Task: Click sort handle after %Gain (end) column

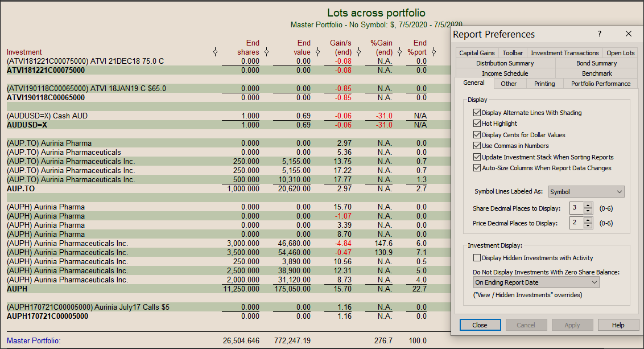Action: 399,52
